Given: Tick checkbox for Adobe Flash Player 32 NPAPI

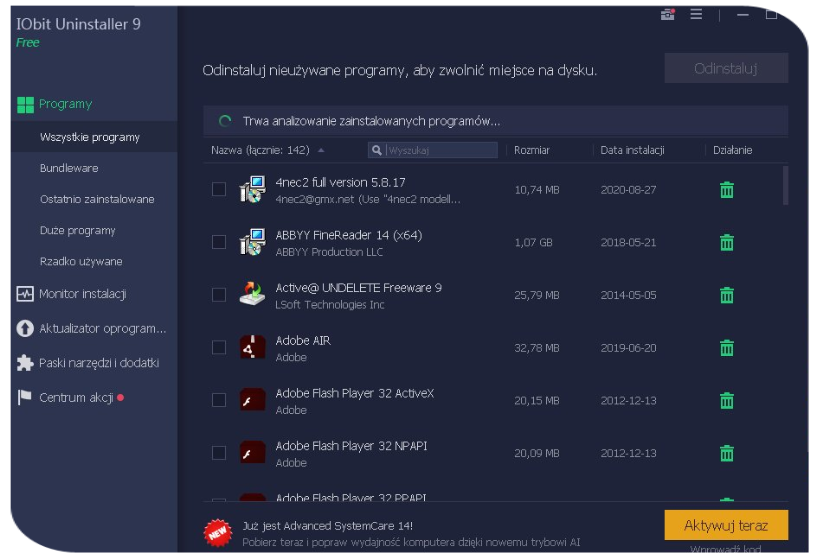Looking at the screenshot, I should (219, 453).
